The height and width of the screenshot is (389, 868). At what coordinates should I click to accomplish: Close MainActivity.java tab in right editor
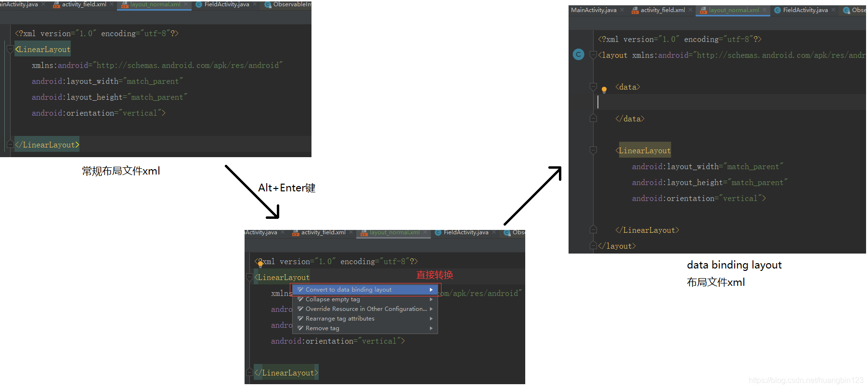622,10
